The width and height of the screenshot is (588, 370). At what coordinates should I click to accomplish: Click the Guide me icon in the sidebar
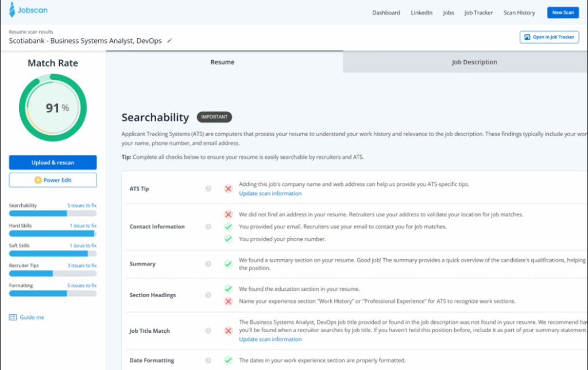[x=13, y=317]
